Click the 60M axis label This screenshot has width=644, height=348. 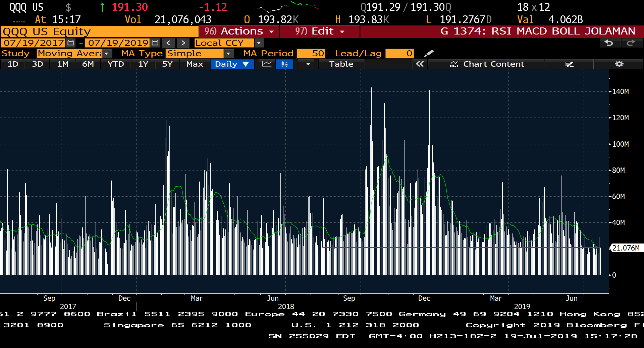(619, 197)
